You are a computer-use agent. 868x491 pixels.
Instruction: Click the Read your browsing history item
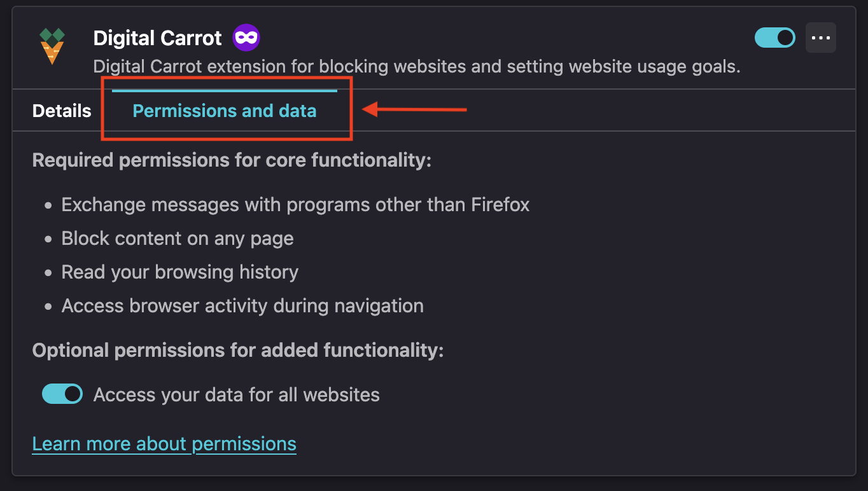click(180, 272)
